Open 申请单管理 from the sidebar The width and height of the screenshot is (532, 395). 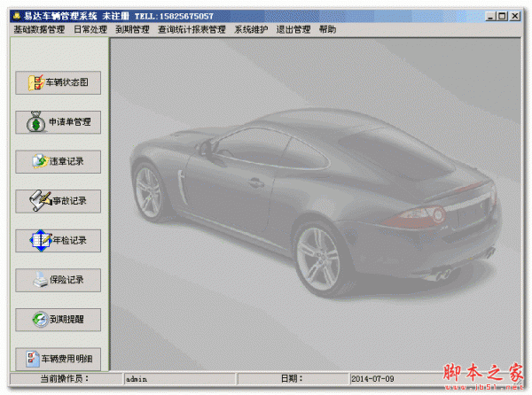[x=58, y=122]
